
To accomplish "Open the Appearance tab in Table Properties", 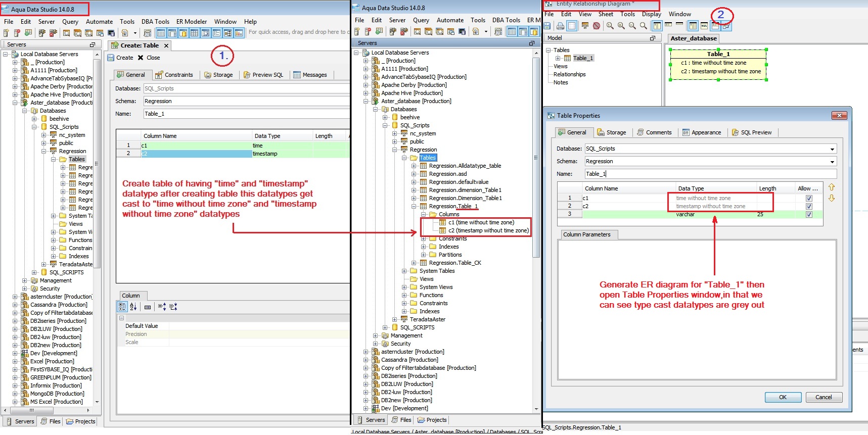I will (702, 132).
